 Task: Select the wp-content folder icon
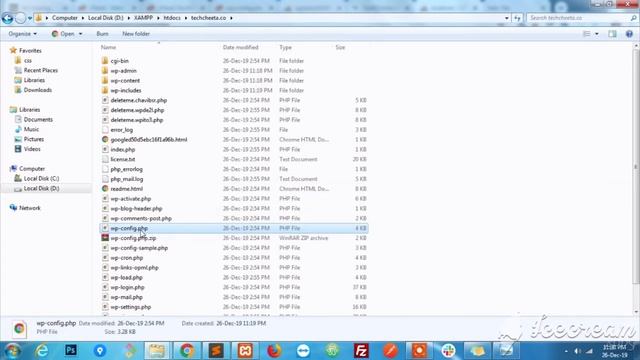[105, 80]
